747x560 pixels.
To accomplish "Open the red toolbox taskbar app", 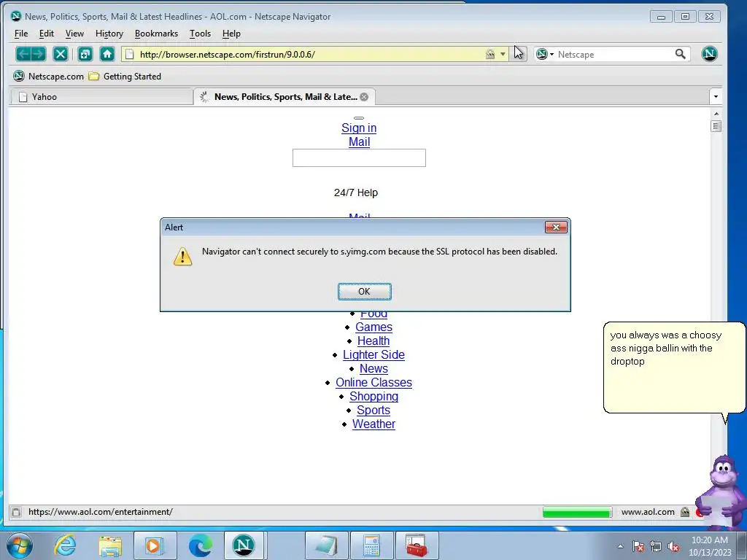I will pos(417,545).
